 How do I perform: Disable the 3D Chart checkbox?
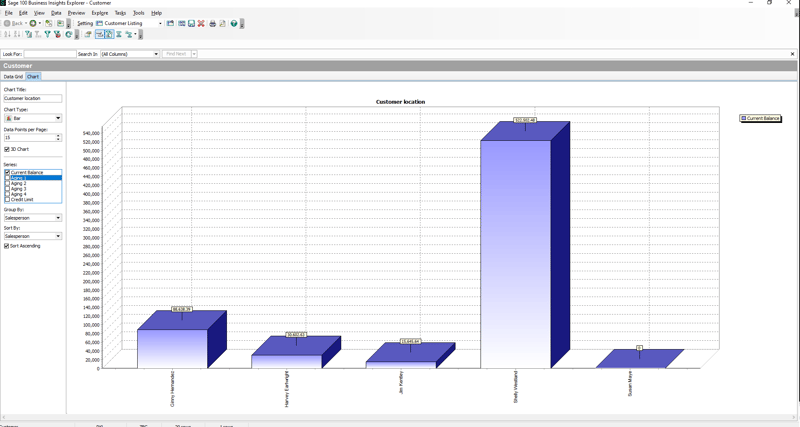click(x=7, y=149)
